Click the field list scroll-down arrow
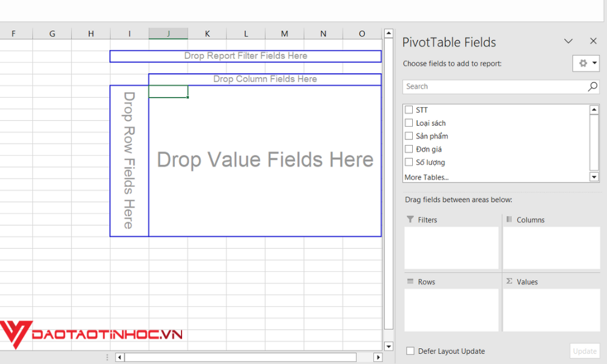The height and width of the screenshot is (364, 607). (594, 177)
